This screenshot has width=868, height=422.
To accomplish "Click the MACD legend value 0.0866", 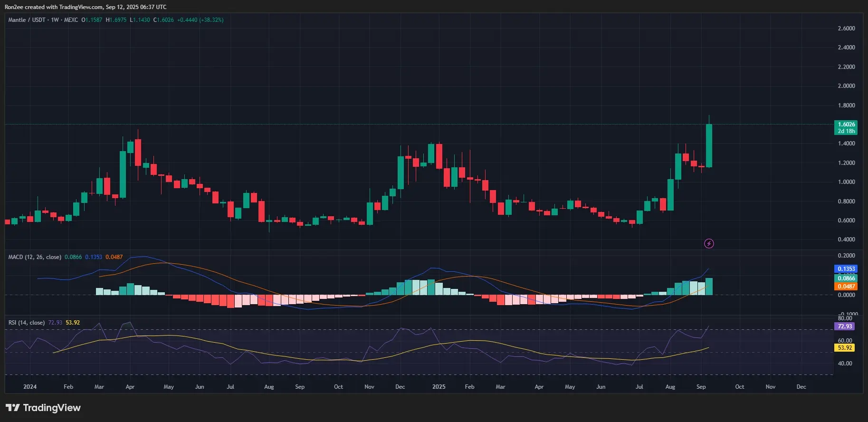I will tap(73, 257).
